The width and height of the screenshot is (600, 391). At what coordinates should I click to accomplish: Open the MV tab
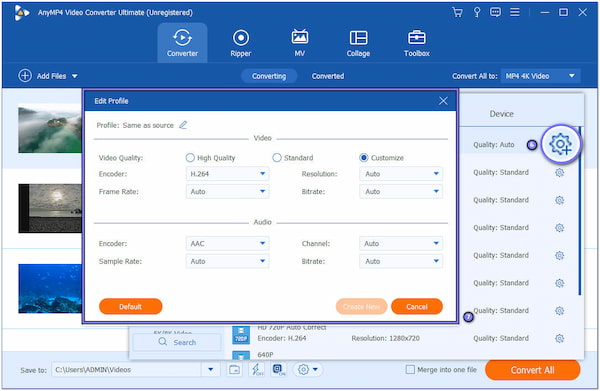(300, 43)
